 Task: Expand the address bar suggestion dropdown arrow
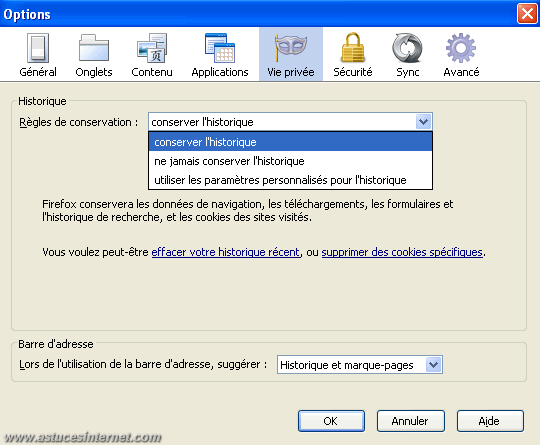coord(434,365)
